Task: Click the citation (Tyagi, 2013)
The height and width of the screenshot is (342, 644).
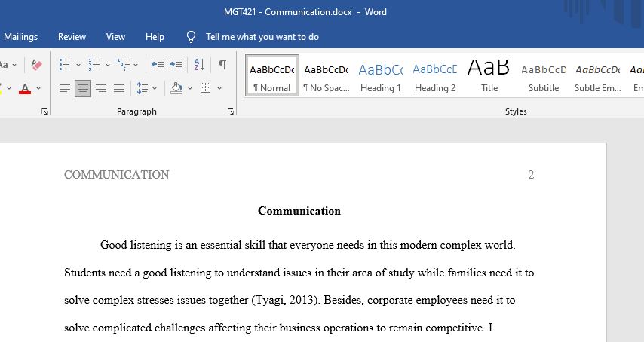Action: (x=286, y=300)
